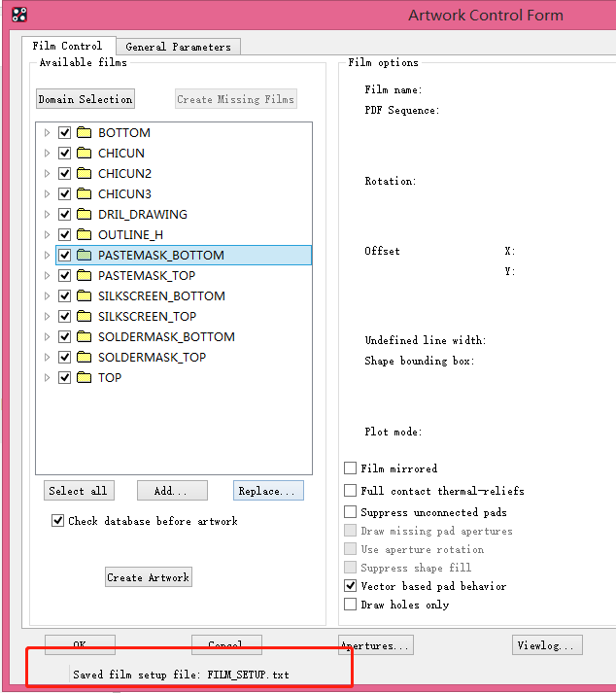The height and width of the screenshot is (693, 616).
Task: Click the folder icon next to TOP film
Action: pos(84,377)
